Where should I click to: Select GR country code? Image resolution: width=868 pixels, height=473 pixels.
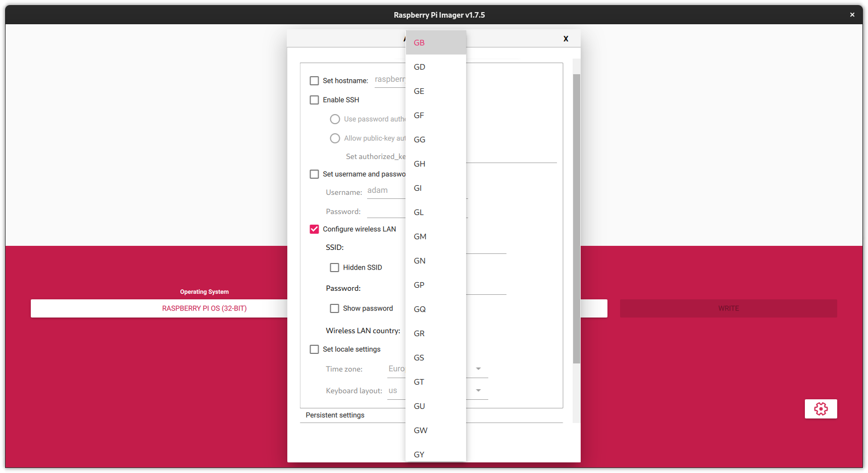pyautogui.click(x=436, y=333)
